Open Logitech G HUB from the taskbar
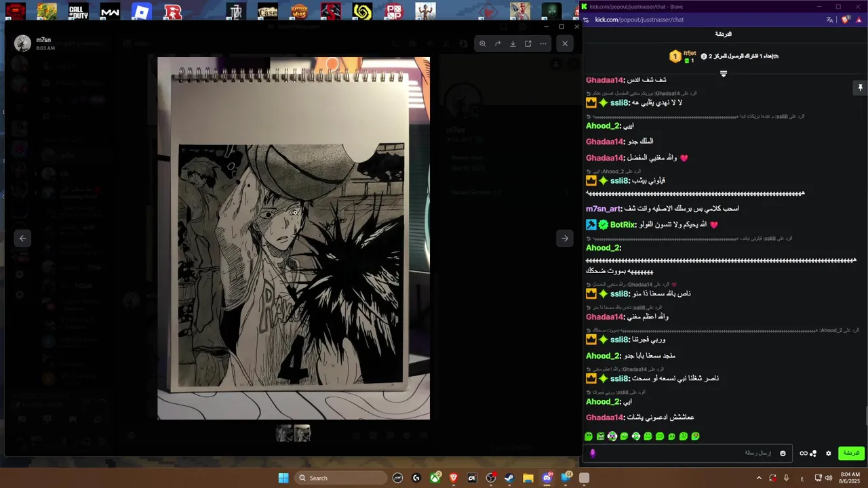 (416, 478)
